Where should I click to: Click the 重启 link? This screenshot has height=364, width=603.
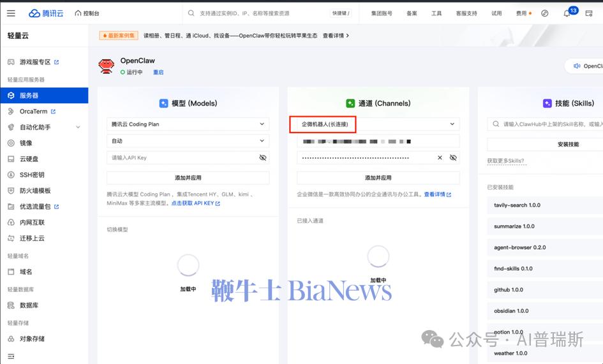158,72
